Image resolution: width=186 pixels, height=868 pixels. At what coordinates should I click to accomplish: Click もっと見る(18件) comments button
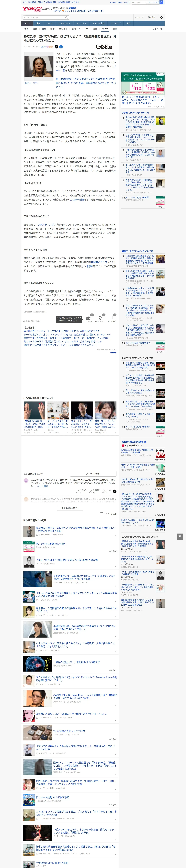point(70,507)
